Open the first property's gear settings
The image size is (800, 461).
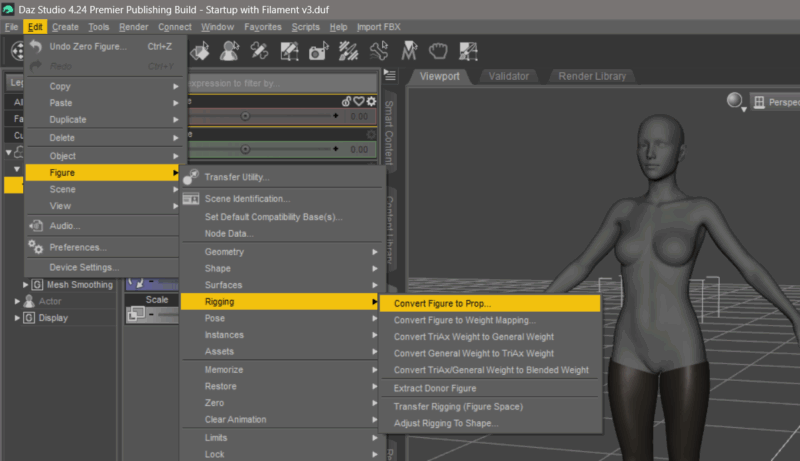click(x=371, y=101)
